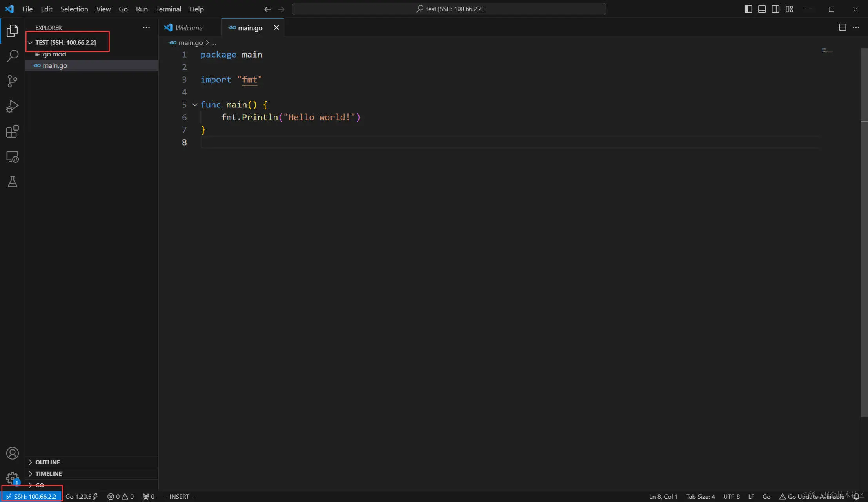Screen dimensions: 868x502
Task: Open the Manage gear settings icon
Action: click(x=13, y=478)
